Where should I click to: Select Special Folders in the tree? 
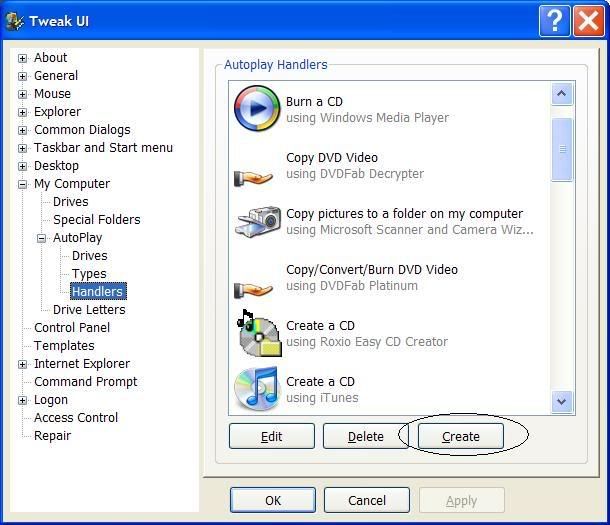click(96, 220)
